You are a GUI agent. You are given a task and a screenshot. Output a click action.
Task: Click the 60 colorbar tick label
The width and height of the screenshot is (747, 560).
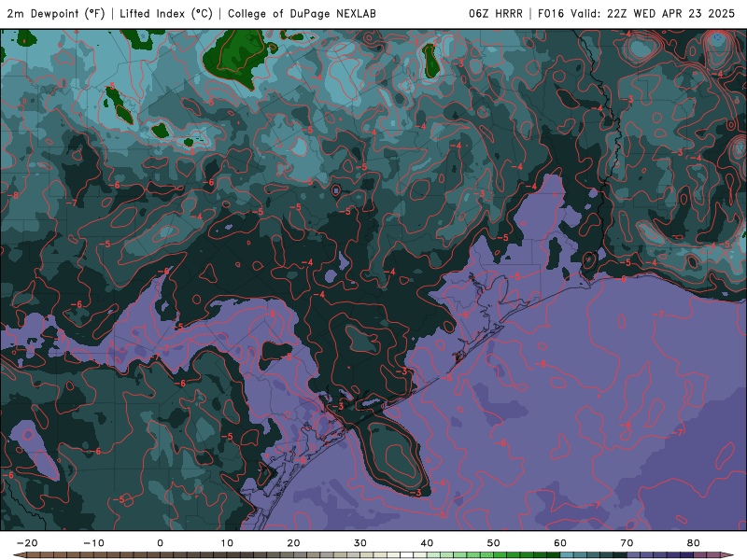pos(560,543)
